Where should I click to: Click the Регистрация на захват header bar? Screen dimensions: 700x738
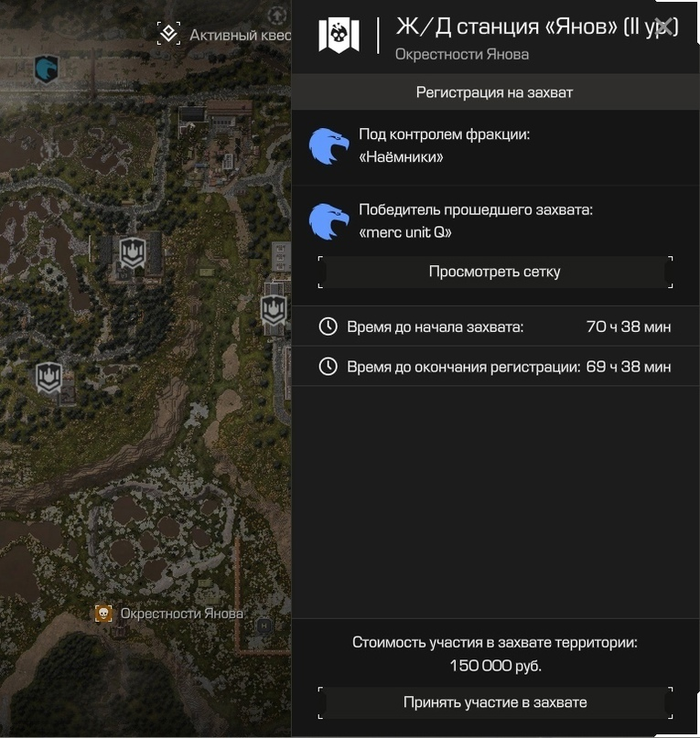495,92
